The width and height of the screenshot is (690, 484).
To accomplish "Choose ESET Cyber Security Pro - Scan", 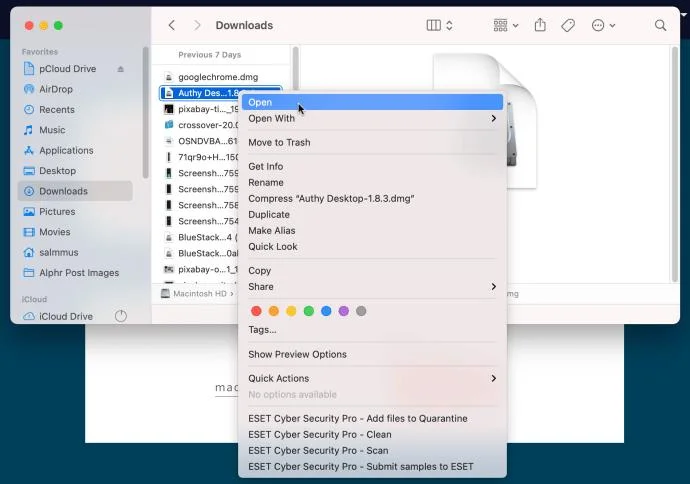I will coord(372,451).
